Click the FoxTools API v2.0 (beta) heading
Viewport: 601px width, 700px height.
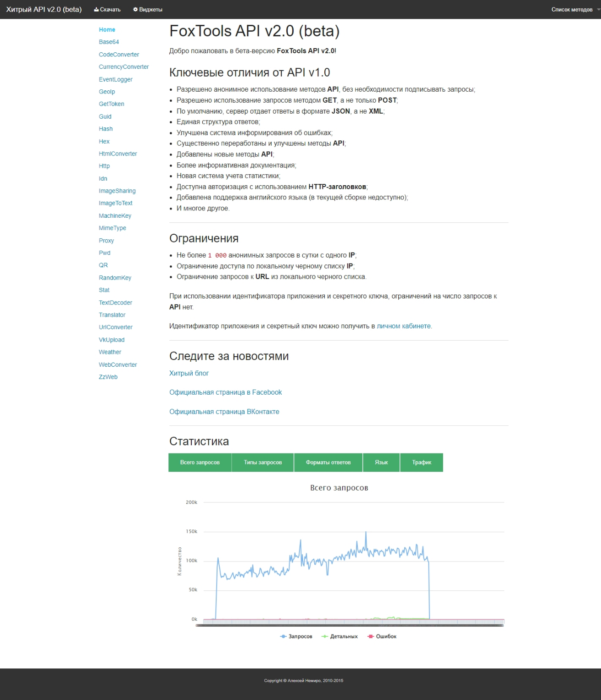(x=255, y=31)
